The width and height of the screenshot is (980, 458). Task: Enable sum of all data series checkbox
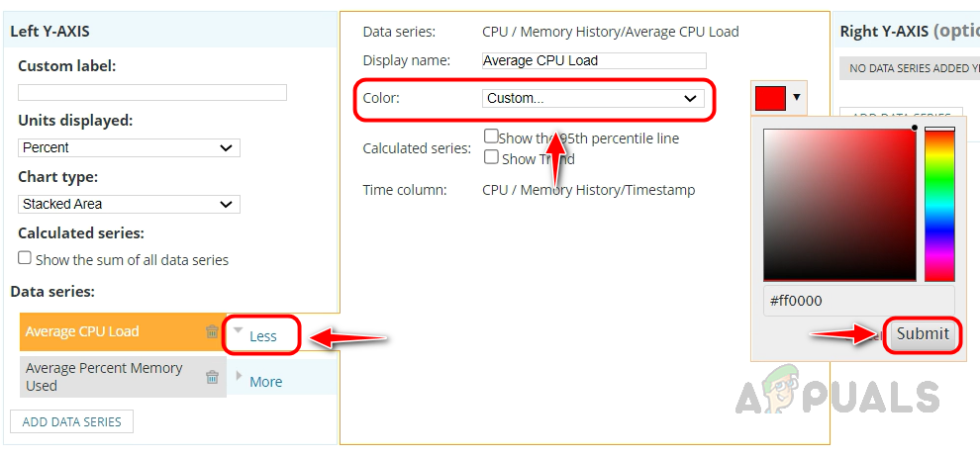[25, 259]
